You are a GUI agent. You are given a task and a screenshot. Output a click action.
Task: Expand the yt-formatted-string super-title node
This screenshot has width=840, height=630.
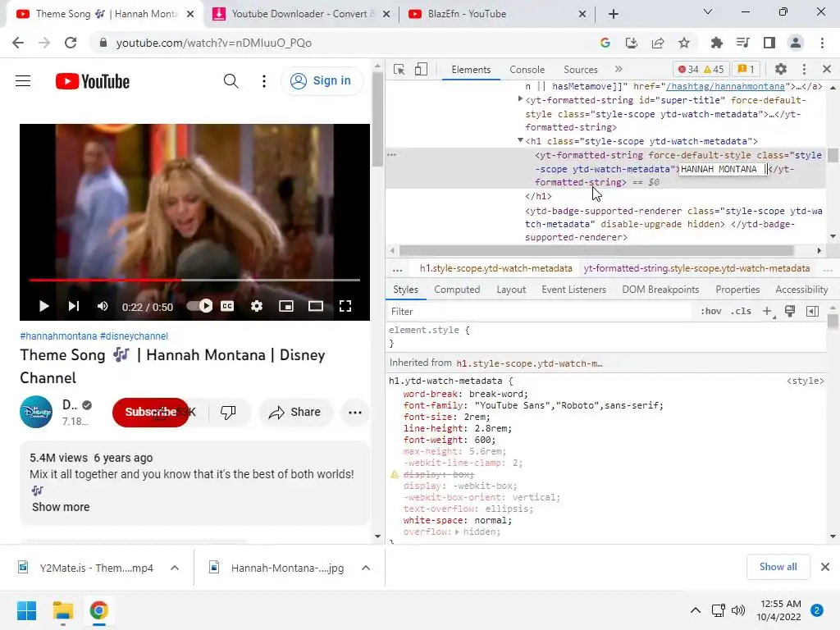pos(519,99)
